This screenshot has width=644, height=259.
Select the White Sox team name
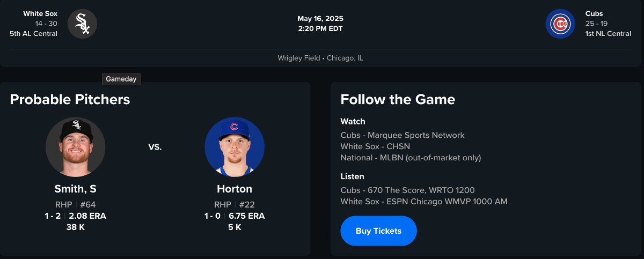point(40,13)
